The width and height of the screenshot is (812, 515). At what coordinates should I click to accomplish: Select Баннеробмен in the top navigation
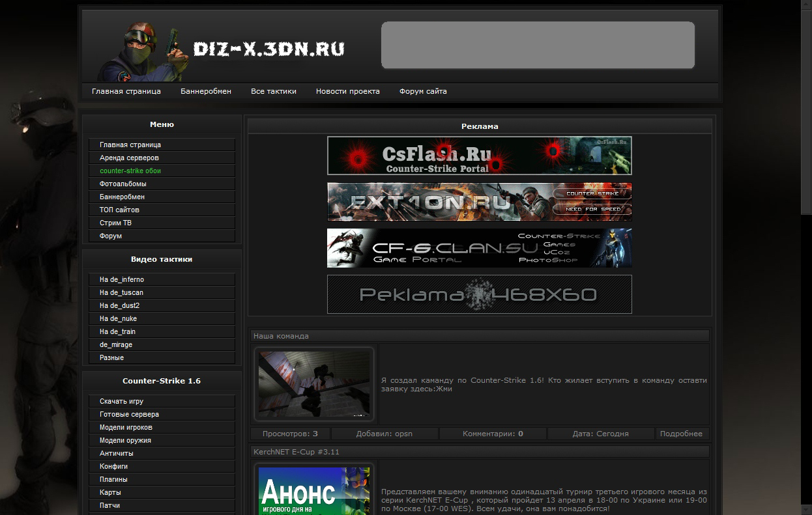pos(206,91)
